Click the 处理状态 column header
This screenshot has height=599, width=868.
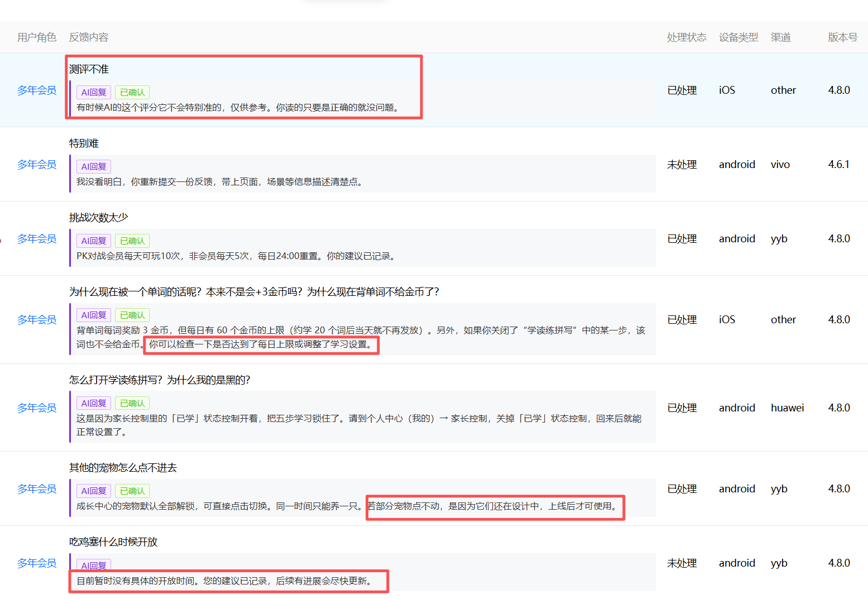(687, 37)
